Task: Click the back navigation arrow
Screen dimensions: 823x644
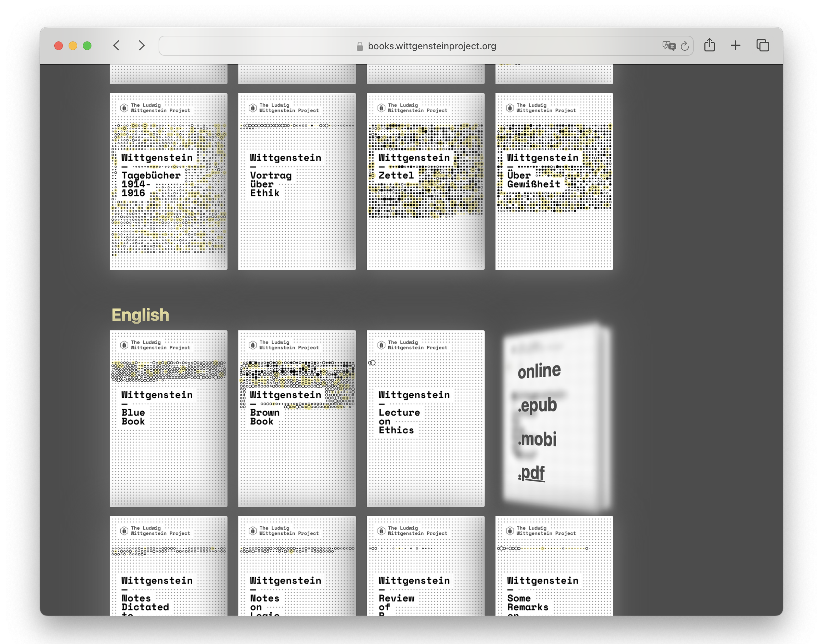Action: click(x=117, y=46)
